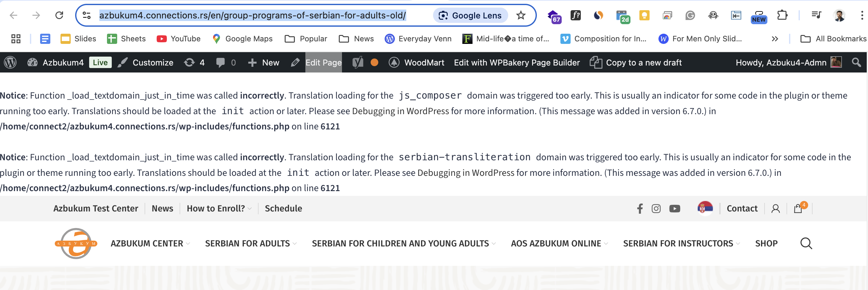Open the Chrome three-dot menu

[x=862, y=15]
